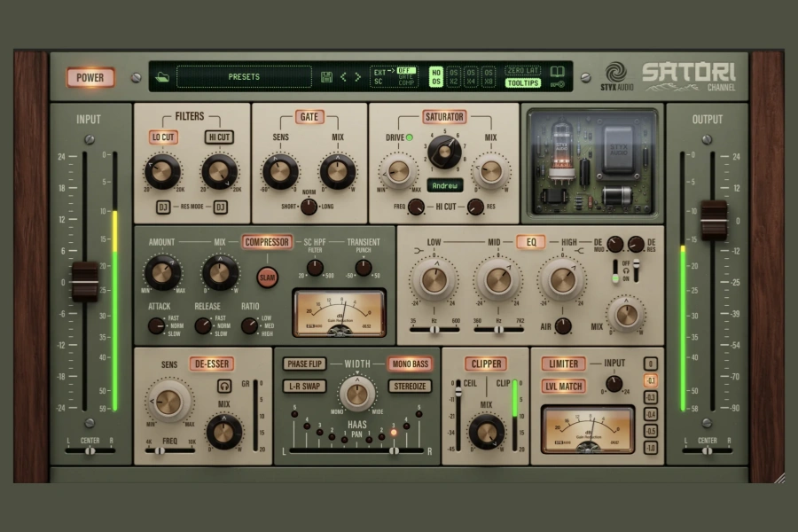The width and height of the screenshot is (798, 532).
Task: Click the floppy disk save preset icon
Action: 326,77
